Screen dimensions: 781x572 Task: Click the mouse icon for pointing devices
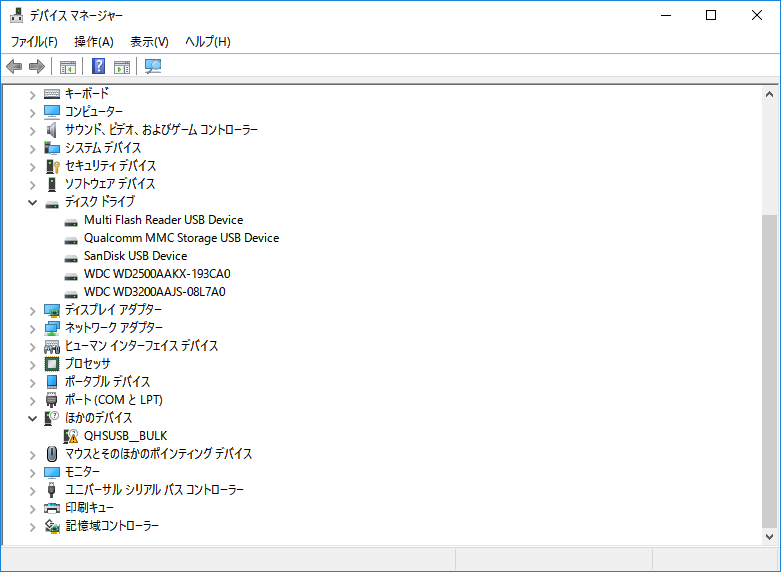coord(52,454)
